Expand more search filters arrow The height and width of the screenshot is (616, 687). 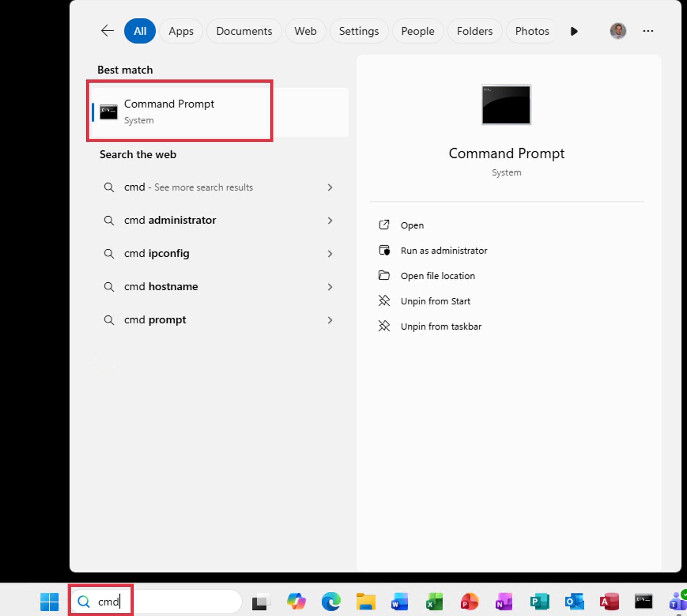tap(574, 31)
